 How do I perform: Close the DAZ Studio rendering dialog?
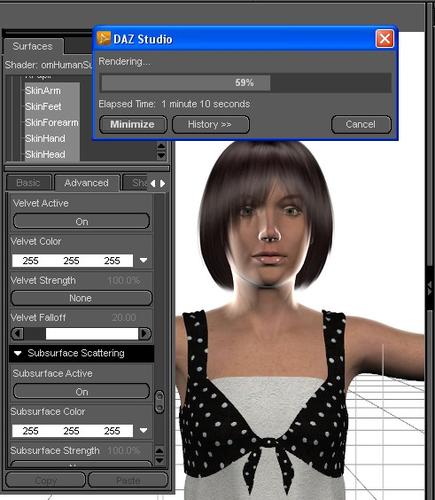[385, 39]
